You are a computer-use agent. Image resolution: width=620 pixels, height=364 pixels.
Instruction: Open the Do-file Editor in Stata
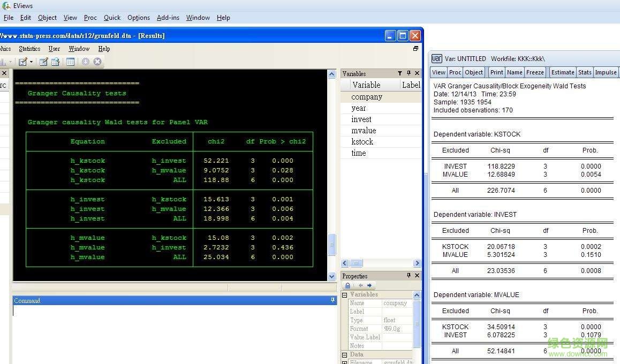point(22,61)
